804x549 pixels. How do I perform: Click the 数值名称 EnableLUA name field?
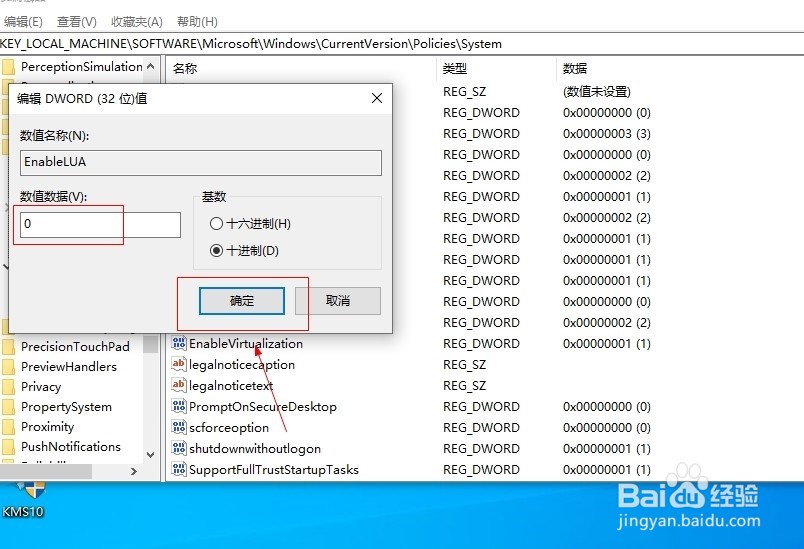(201, 162)
